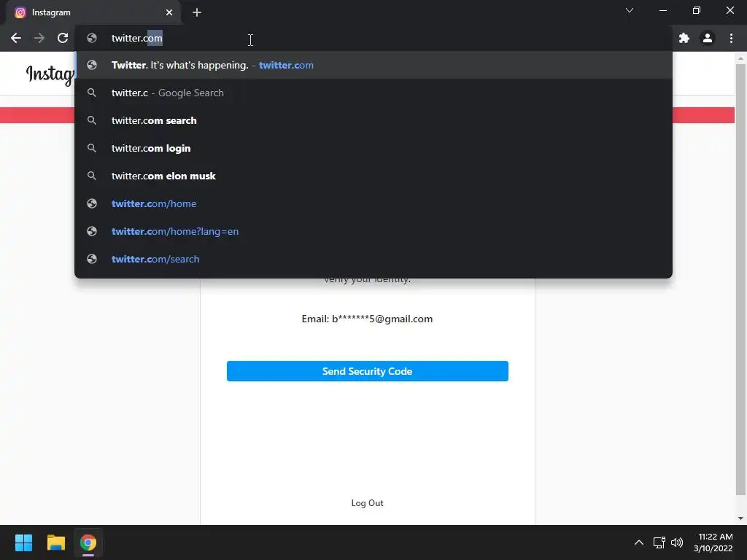Select "twitter.com elon musk" suggestion

[373, 176]
